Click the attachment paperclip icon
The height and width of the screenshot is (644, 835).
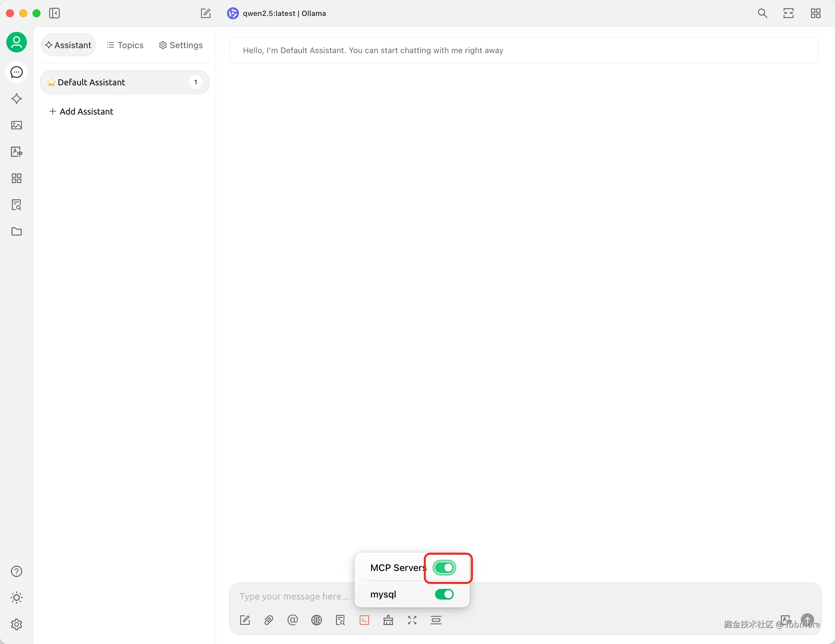(x=268, y=620)
